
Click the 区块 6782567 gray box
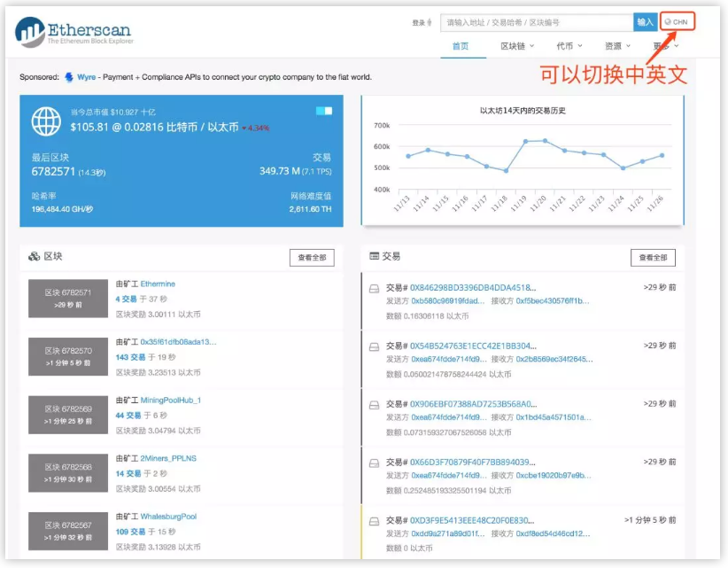pos(68,531)
